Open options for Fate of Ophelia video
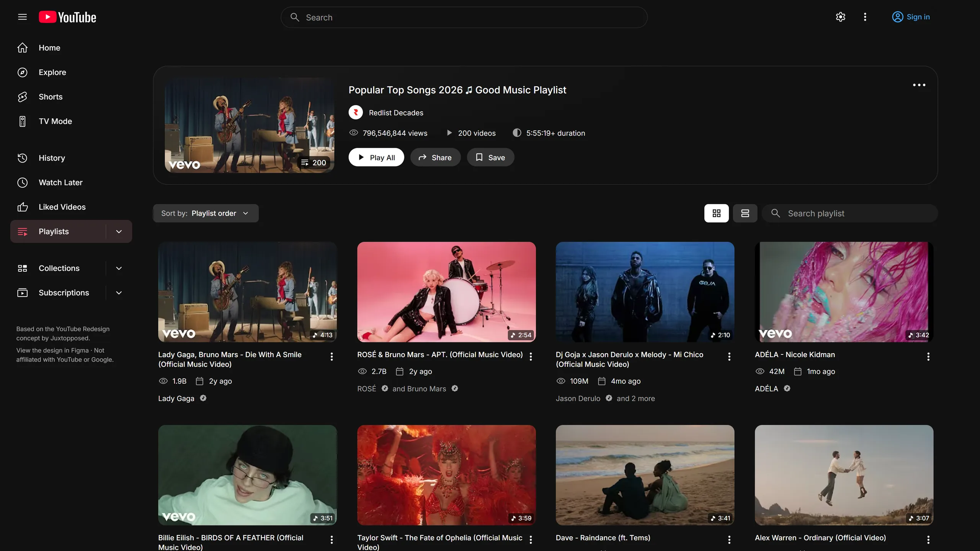This screenshot has height=551, width=980. click(x=531, y=540)
